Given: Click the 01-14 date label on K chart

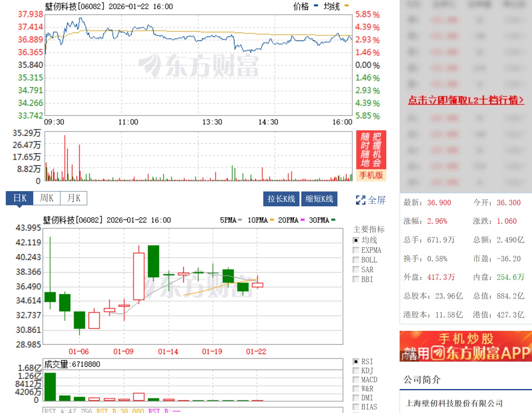Looking at the screenshot, I should tap(168, 351).
